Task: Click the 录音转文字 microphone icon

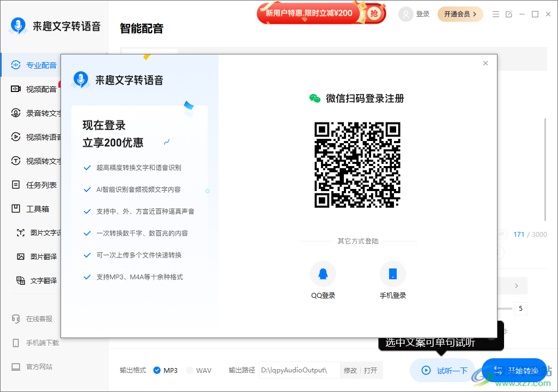Action: pos(16,113)
